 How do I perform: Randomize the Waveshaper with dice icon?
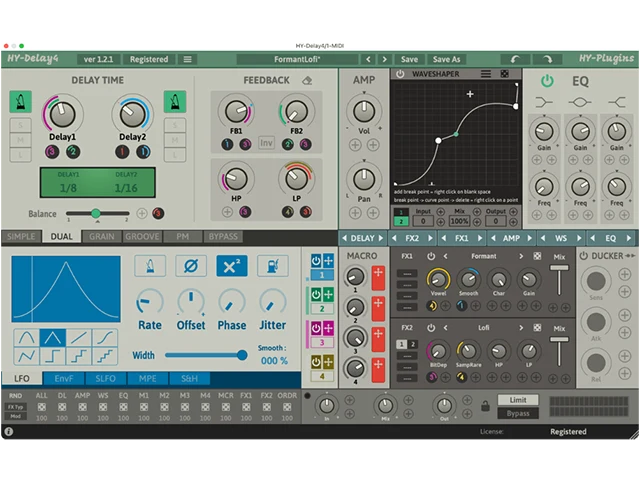[505, 74]
